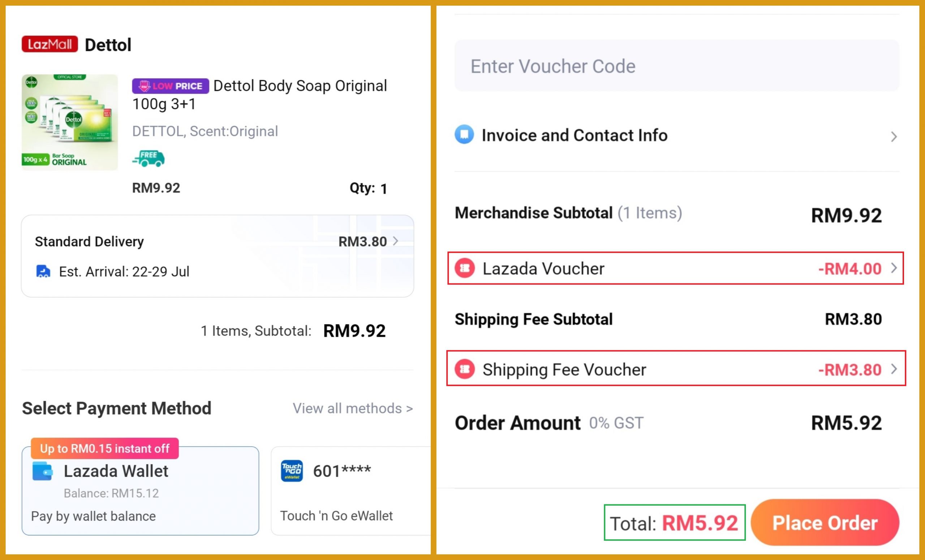Tap the Shipping Fee Voucher ticket icon
925x560 pixels.
click(x=465, y=369)
